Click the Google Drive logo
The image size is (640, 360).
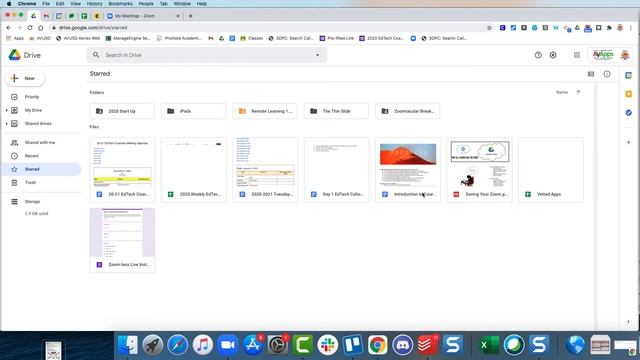coord(15,55)
